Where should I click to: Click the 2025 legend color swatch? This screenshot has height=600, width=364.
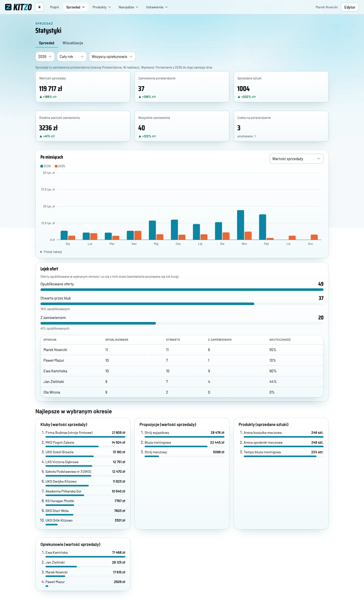pos(56,166)
